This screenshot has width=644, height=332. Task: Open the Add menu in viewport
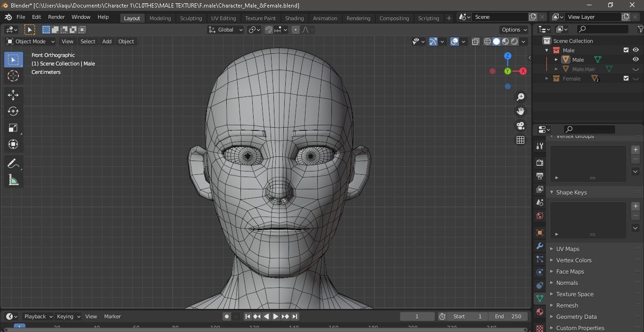tap(107, 41)
